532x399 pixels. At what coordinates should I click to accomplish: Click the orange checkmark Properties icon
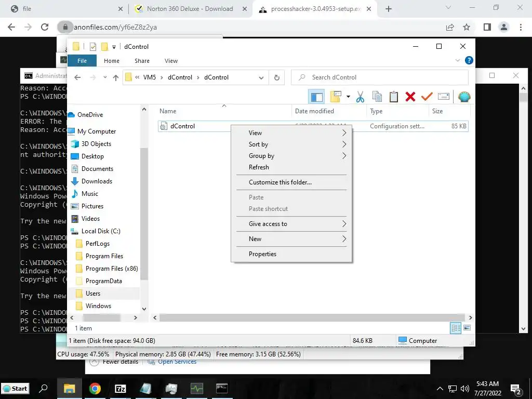[427, 97]
